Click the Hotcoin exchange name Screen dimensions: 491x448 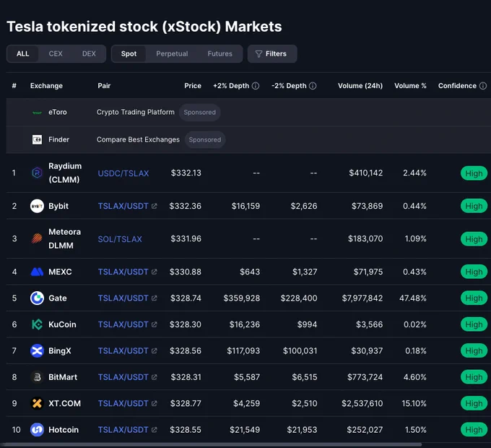pos(64,429)
